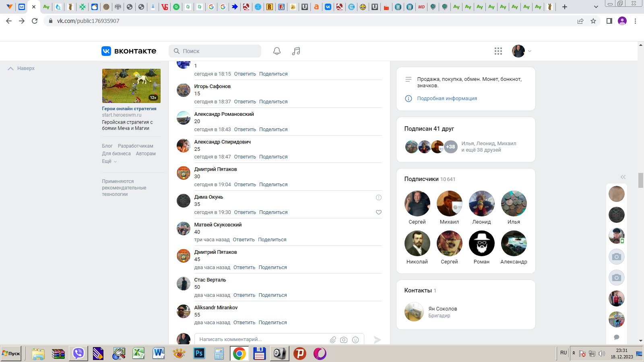This screenshot has height=362, width=644.
Task: Send comment arrow button
Action: coord(377,340)
